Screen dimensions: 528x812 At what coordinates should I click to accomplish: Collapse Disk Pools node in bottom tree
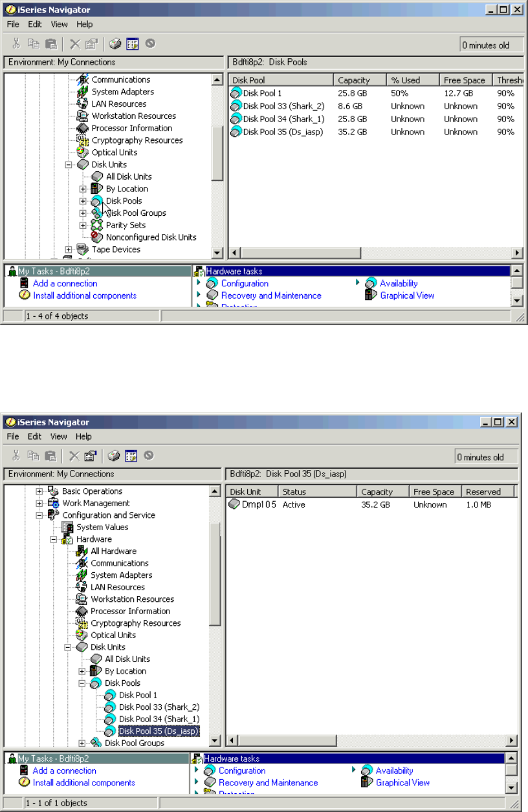(x=82, y=683)
